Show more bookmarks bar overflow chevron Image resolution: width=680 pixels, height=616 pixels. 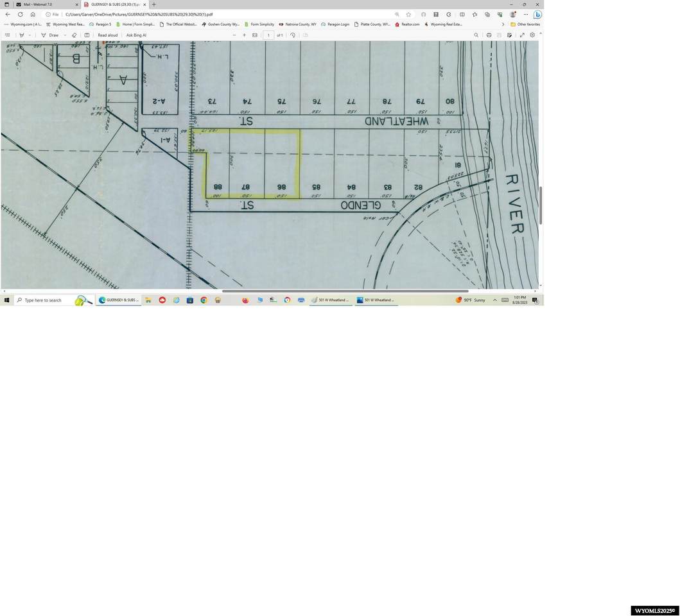pos(503,24)
